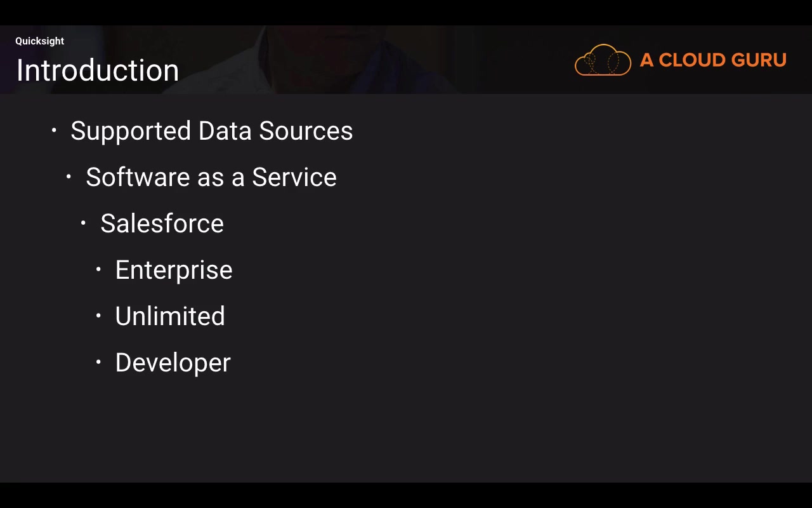Click the bullet dot beside Enterprise
This screenshot has height=508, width=812.
pos(98,270)
